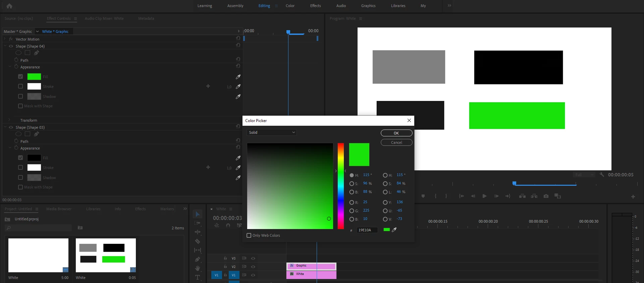644x283 pixels.
Task: Select the Pen tool in tools panel
Action: 198,259
